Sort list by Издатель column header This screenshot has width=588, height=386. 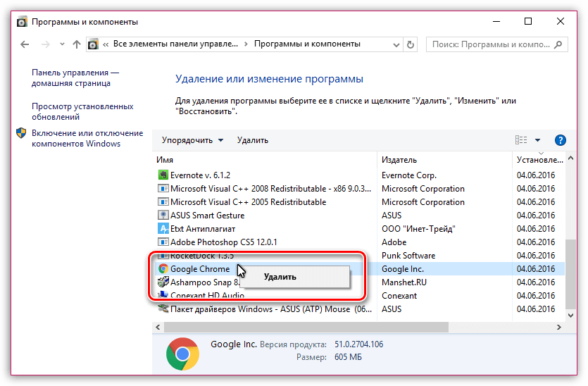click(x=399, y=160)
